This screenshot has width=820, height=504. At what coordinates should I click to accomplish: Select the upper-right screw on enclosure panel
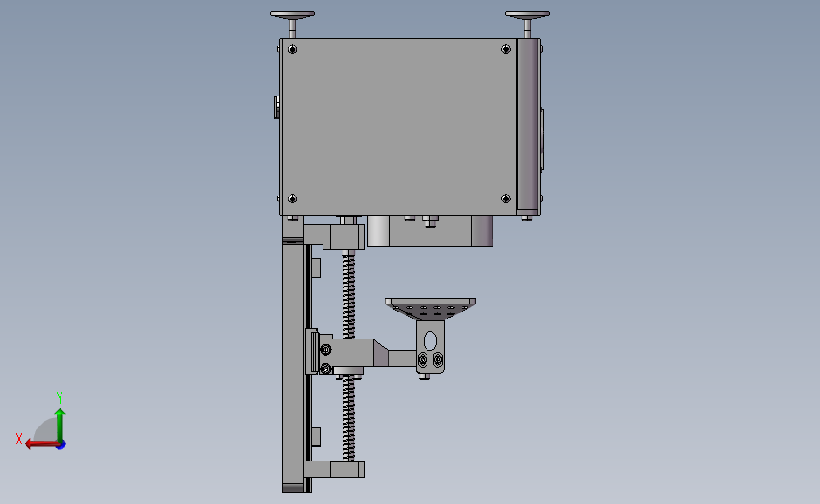pos(506,49)
